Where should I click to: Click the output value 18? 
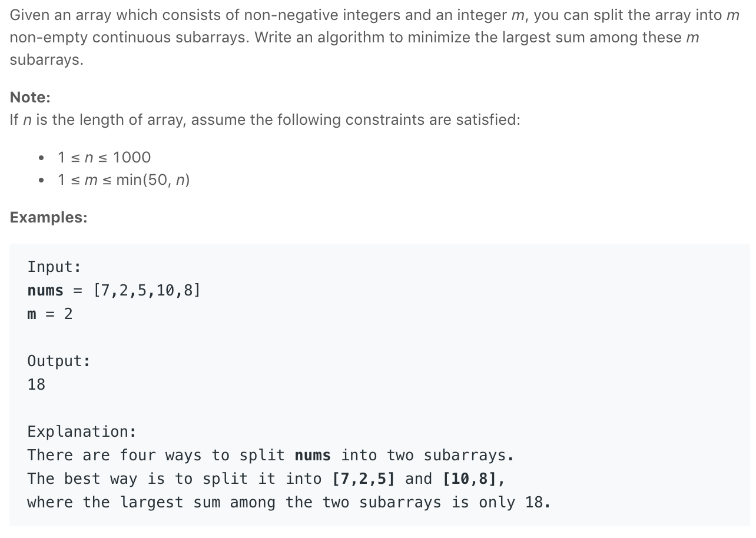pyautogui.click(x=36, y=384)
